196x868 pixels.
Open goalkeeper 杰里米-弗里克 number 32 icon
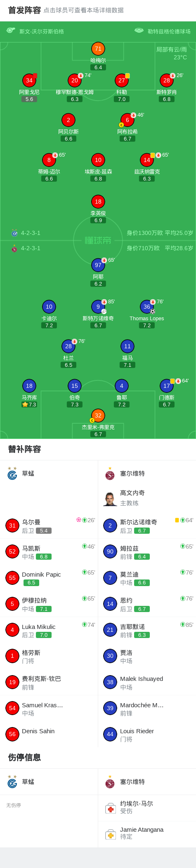pos(98,415)
